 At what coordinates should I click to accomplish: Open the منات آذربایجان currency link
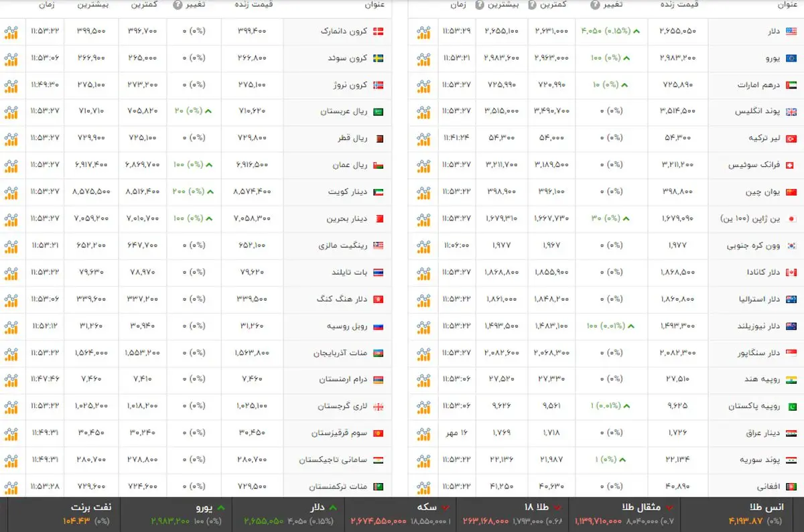pos(341,353)
